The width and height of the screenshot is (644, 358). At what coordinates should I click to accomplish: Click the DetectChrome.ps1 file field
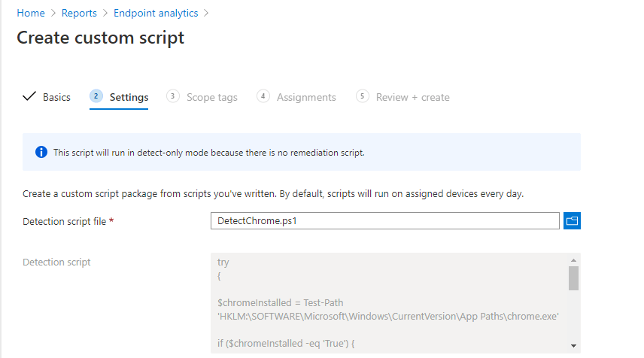tap(385, 220)
